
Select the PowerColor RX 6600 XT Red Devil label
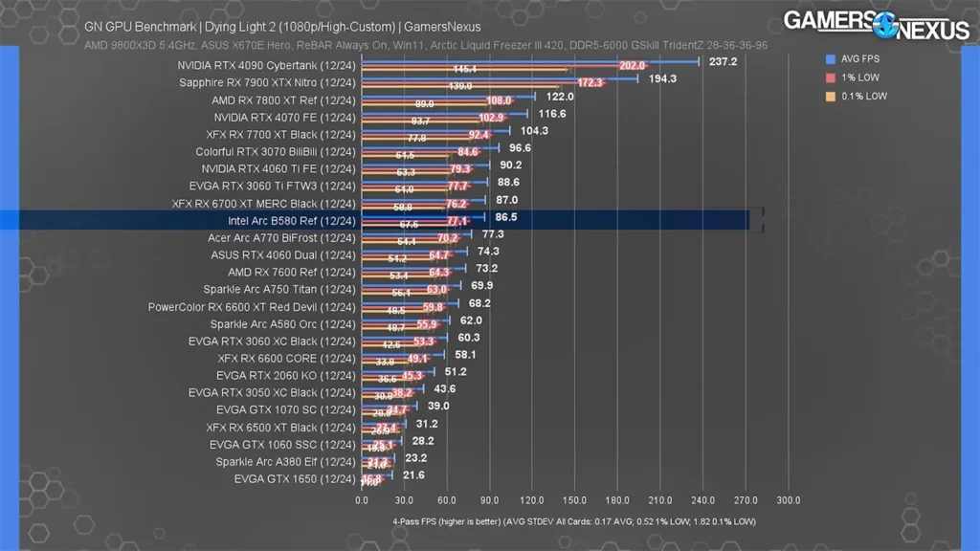pos(252,307)
